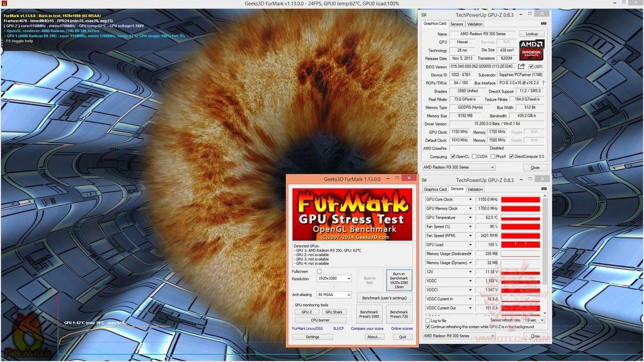Open Online scores link
The height and width of the screenshot is (362, 644).
pos(401,328)
